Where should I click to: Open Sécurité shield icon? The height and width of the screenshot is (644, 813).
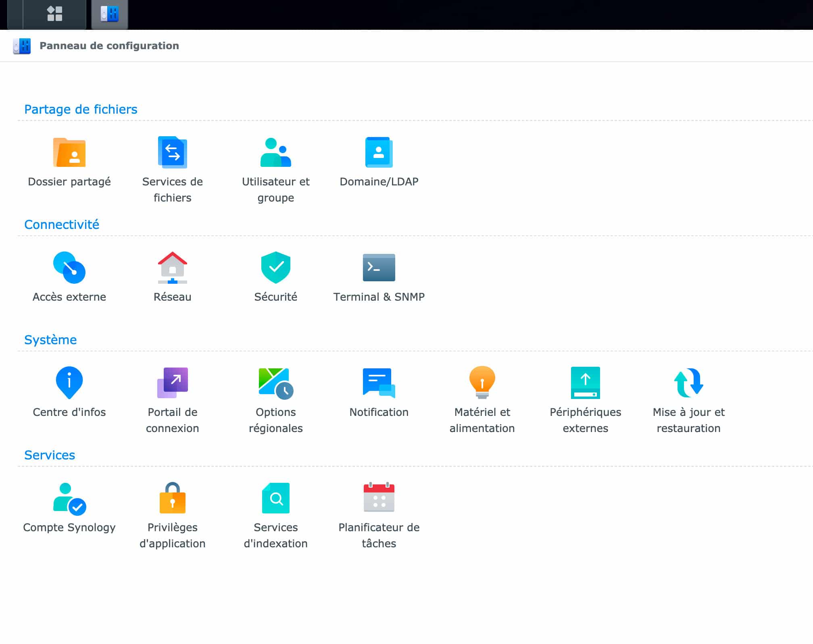click(x=276, y=268)
